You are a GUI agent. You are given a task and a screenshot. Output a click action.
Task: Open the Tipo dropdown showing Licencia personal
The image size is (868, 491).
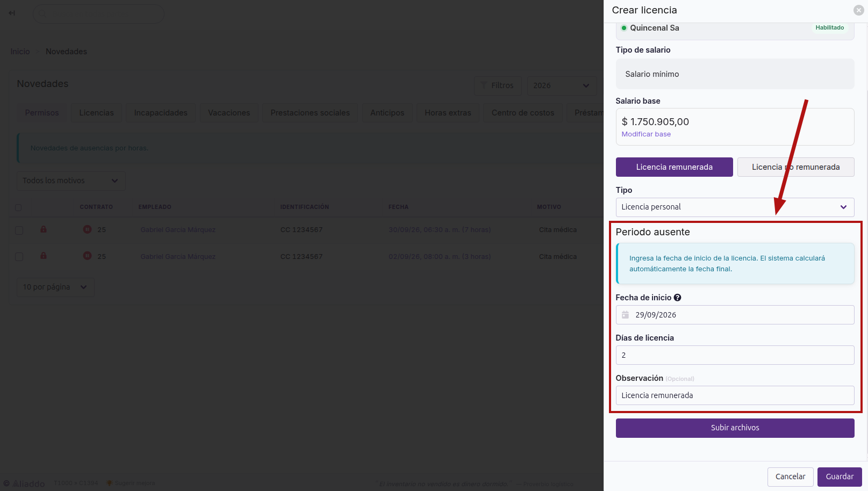[x=735, y=207]
